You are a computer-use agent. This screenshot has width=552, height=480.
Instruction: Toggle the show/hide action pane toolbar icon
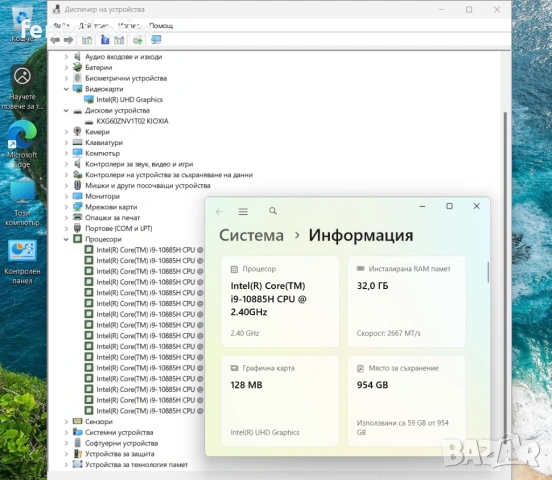click(119, 40)
